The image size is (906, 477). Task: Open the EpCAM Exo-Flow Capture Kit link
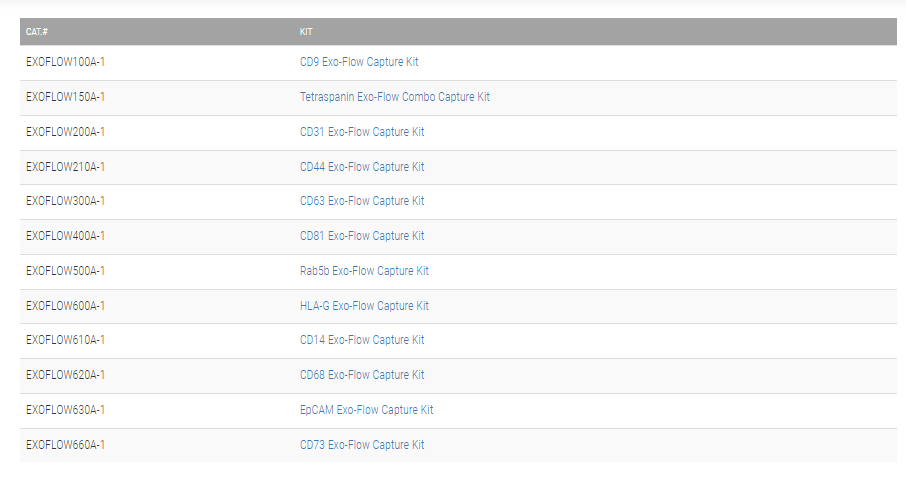pos(367,410)
